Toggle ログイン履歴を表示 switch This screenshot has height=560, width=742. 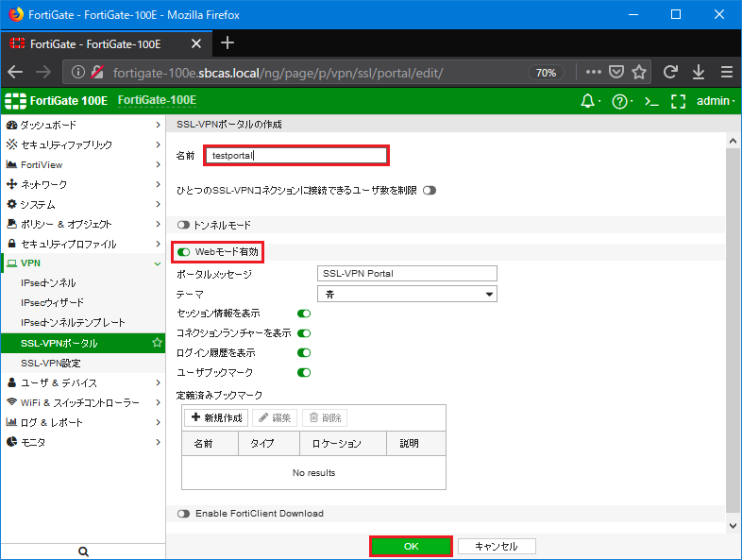click(x=304, y=352)
